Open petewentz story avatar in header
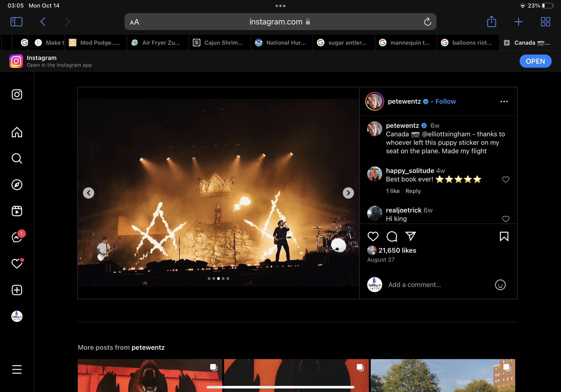The height and width of the screenshot is (392, 561). pos(374,101)
